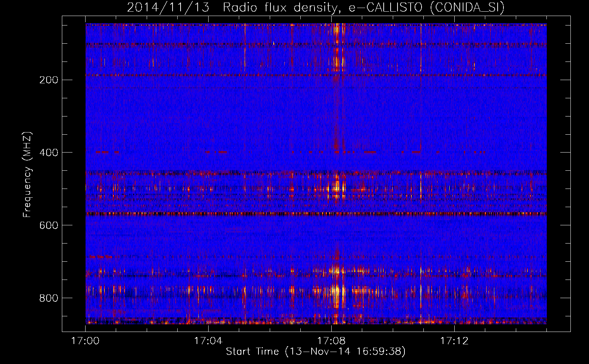This screenshot has height=364, width=589.
Task: Click the '17:08' time tick label
Action: point(331,341)
